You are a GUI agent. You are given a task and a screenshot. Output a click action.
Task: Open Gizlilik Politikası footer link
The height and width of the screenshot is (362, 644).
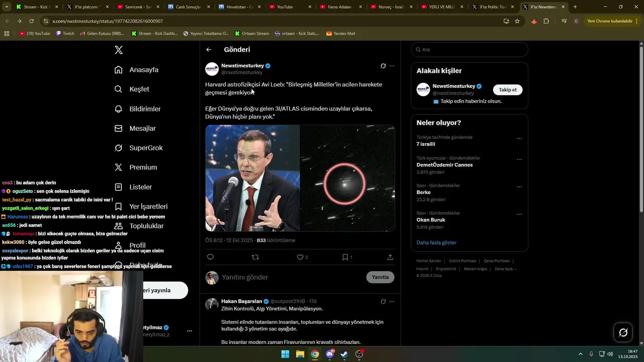(462, 261)
